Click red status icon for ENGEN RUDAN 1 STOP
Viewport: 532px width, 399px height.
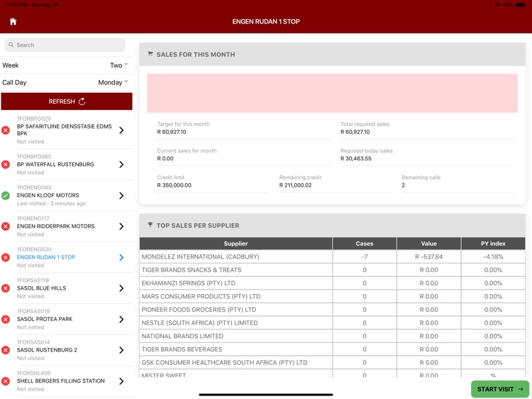click(x=6, y=257)
